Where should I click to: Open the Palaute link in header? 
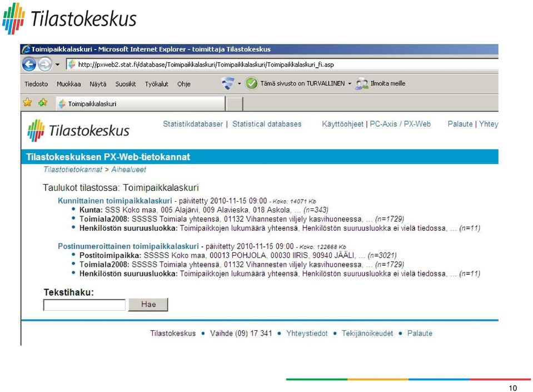[460, 124]
